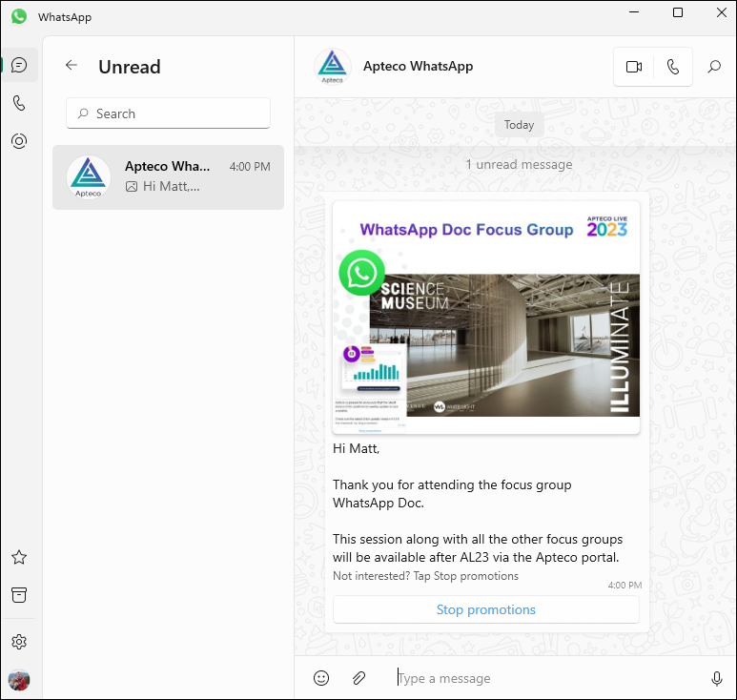Open the Apteco Wha... chat in list
737x700 pixels.
tap(168, 177)
